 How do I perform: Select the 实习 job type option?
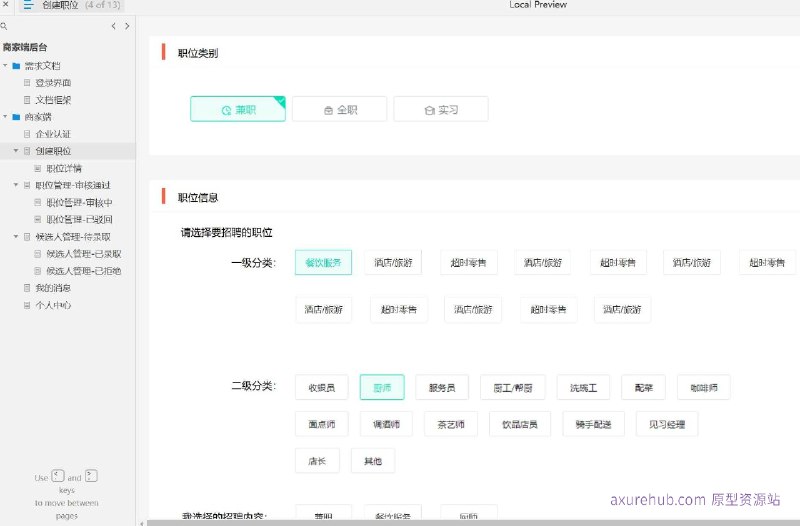pyautogui.click(x=441, y=109)
